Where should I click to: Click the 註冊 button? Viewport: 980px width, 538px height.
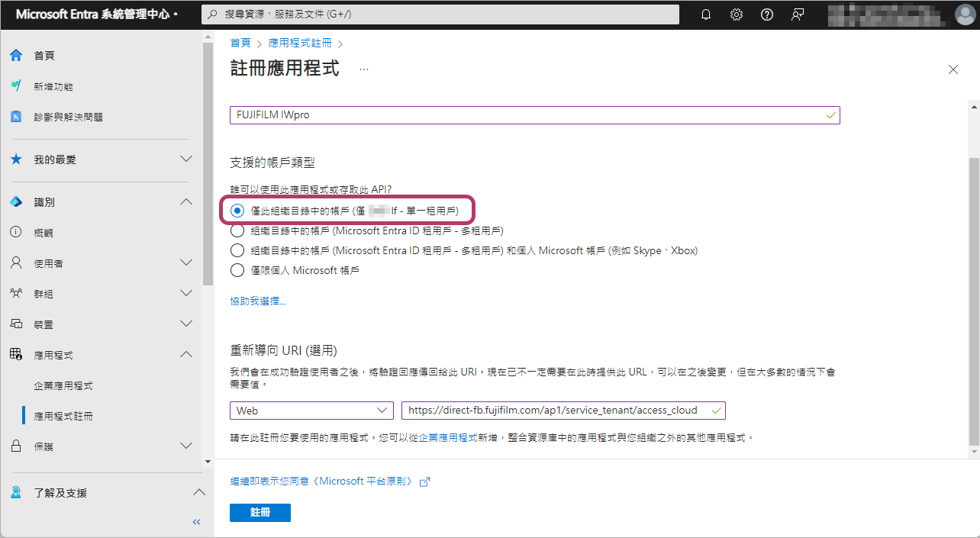(260, 513)
